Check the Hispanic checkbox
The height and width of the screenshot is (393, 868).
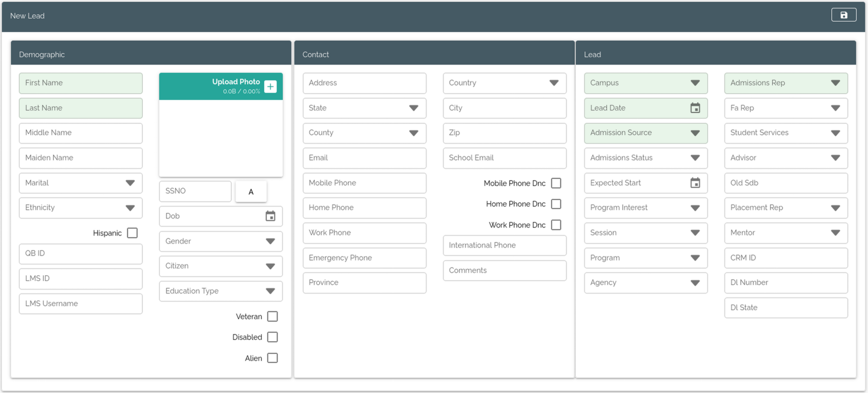(132, 233)
